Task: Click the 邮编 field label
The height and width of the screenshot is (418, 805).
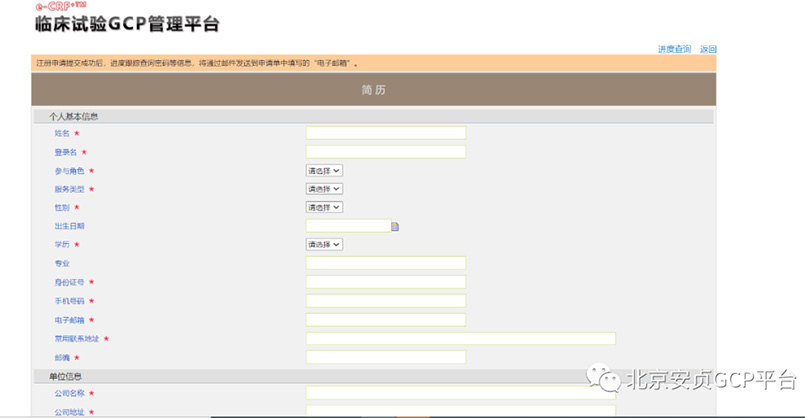Action: click(x=62, y=357)
